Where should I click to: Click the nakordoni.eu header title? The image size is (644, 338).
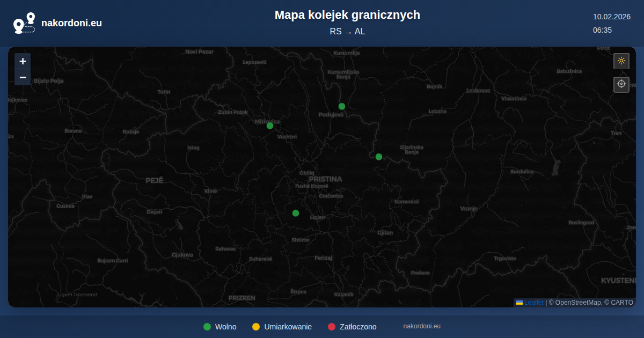click(71, 23)
